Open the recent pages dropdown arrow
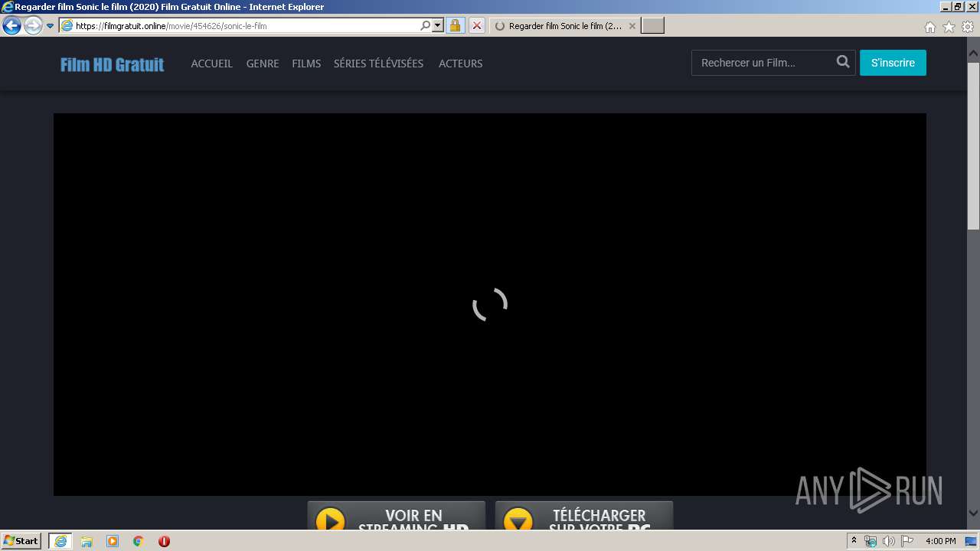Viewport: 980px width, 551px height. [x=51, y=26]
